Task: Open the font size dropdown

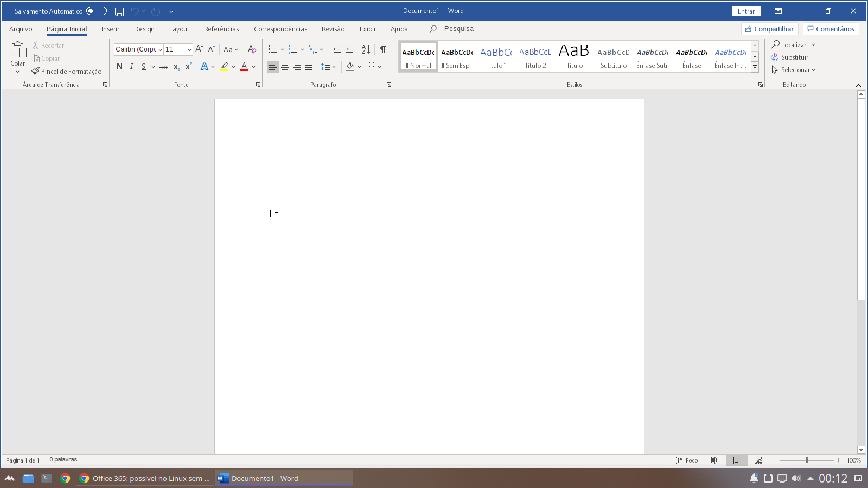Action: (189, 49)
